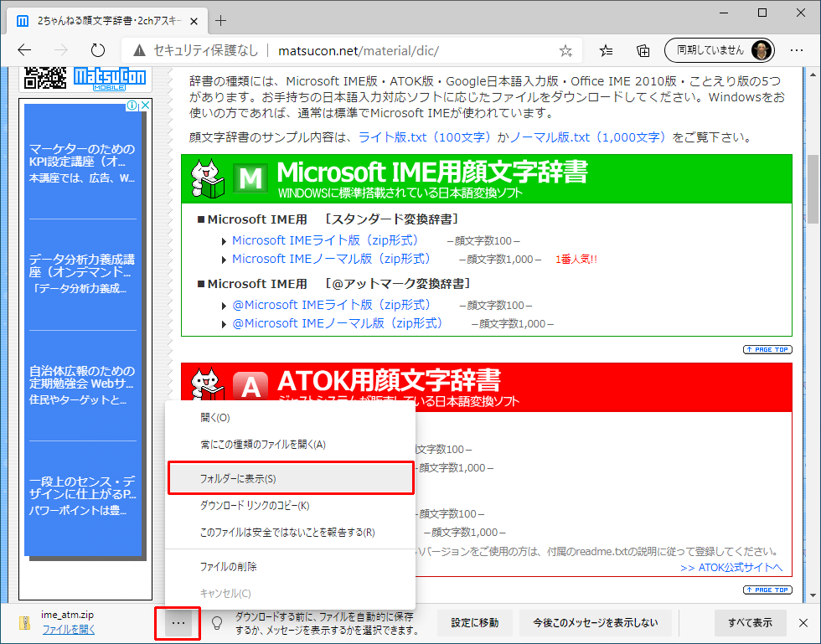Viewport: 821px width, 644px height.
Task: Click the ファイルを開く link for ime_atm.zip
Action: [x=69, y=630]
